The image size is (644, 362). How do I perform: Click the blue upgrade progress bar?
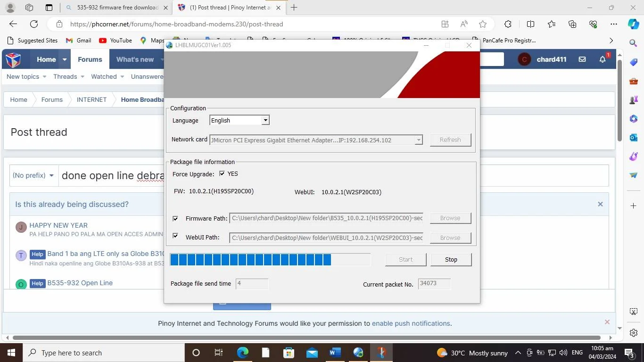coord(270,260)
